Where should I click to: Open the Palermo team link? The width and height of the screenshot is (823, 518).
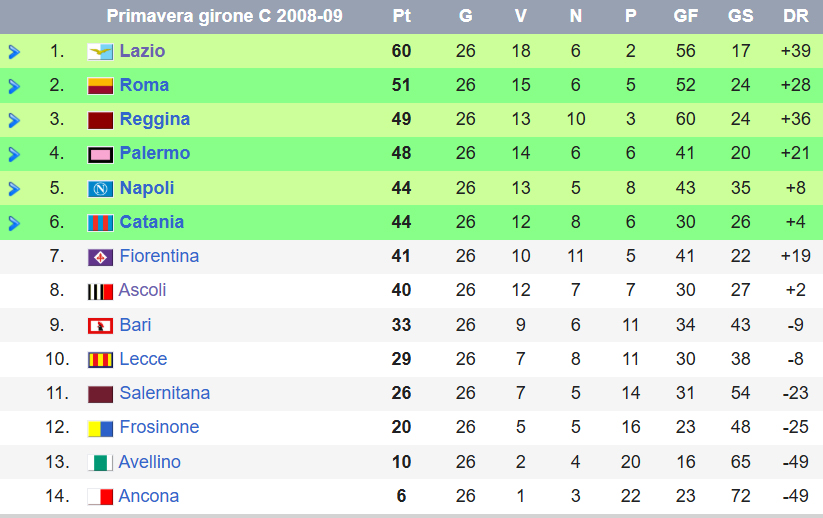pyautogui.click(x=154, y=153)
